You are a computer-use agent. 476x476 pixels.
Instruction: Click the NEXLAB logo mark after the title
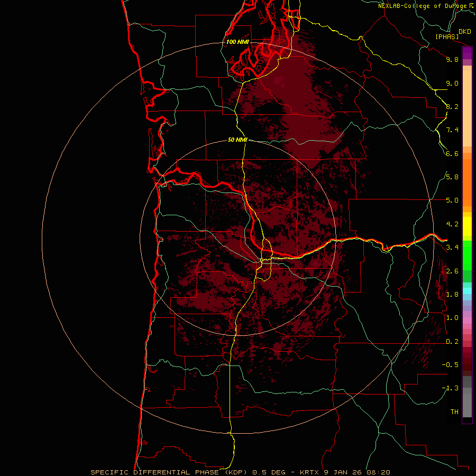point(471,5)
